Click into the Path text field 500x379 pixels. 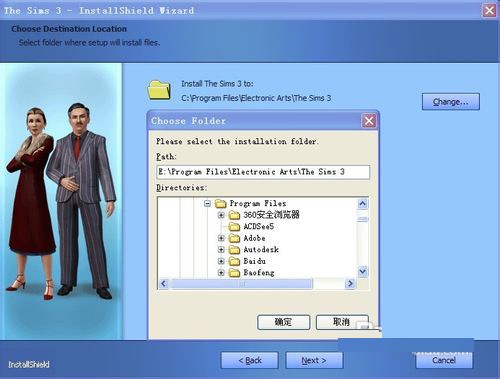pyautogui.click(x=263, y=172)
